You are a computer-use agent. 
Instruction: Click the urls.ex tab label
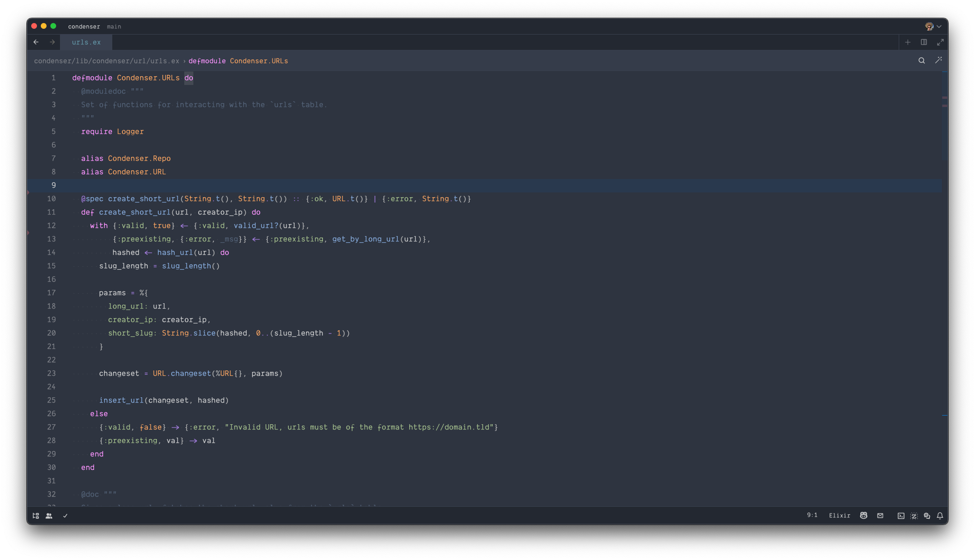pyautogui.click(x=86, y=42)
